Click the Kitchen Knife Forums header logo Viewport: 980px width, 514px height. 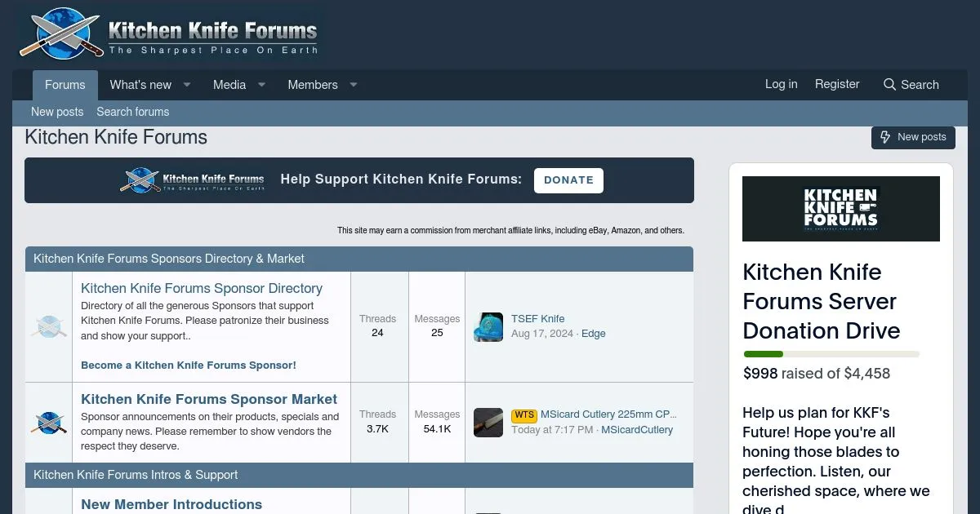(x=170, y=34)
